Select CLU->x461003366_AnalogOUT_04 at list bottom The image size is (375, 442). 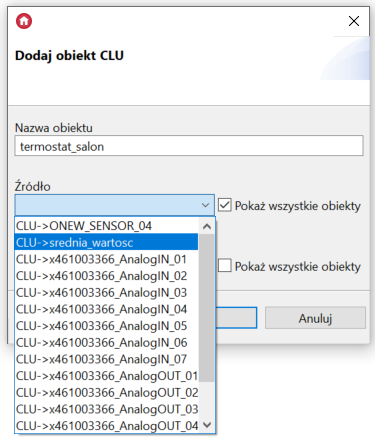click(x=106, y=425)
